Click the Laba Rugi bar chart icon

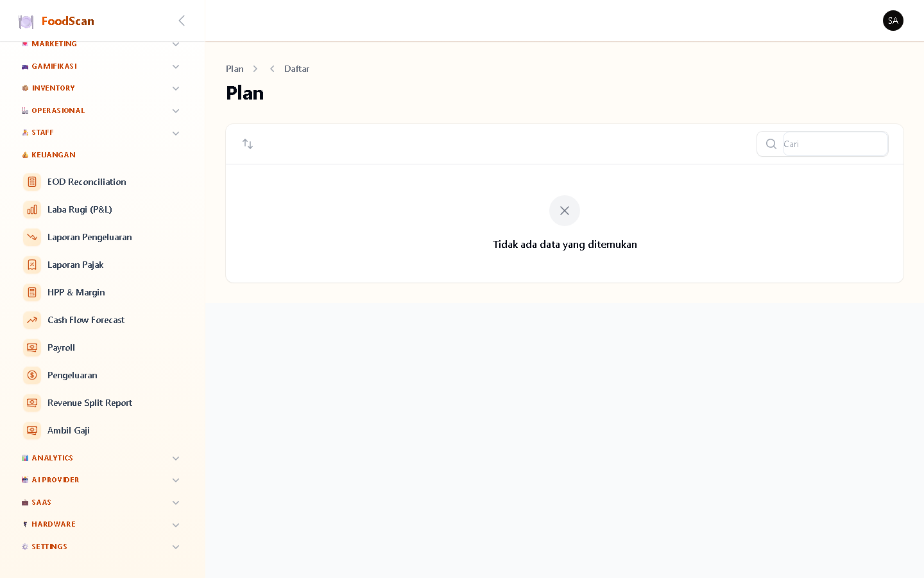(32, 209)
